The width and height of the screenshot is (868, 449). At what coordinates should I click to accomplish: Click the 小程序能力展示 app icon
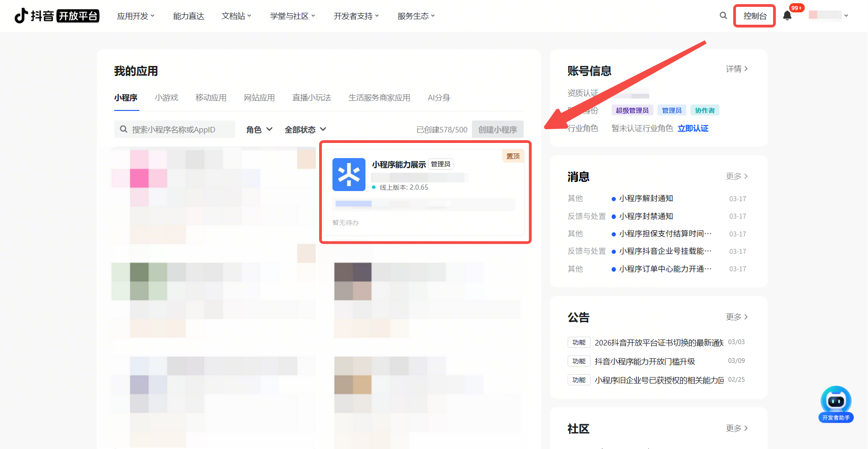[348, 175]
